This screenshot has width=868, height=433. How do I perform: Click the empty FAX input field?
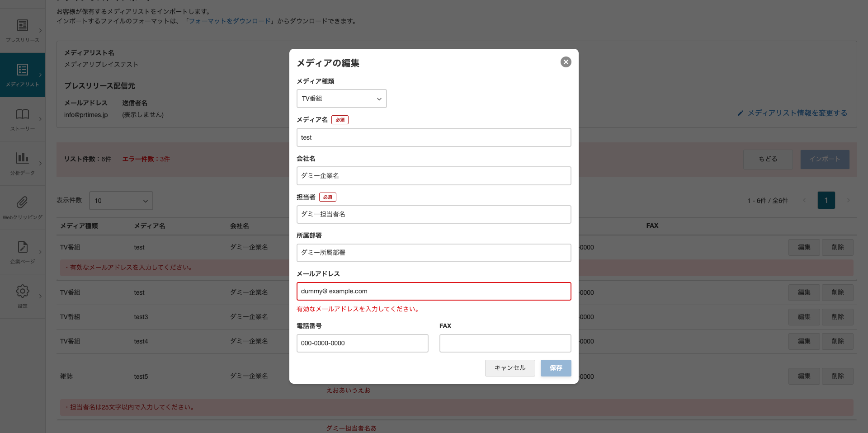pyautogui.click(x=505, y=343)
